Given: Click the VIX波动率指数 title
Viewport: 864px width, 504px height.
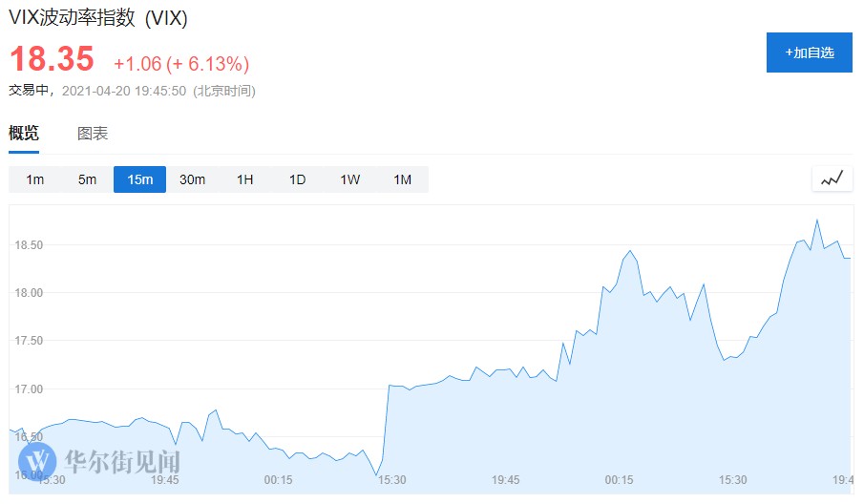Looking at the screenshot, I should [x=98, y=18].
